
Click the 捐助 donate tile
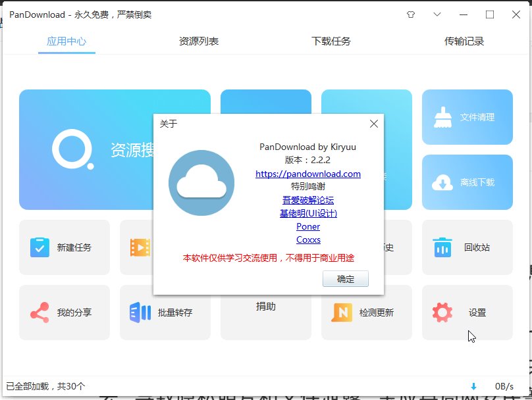pos(266,307)
